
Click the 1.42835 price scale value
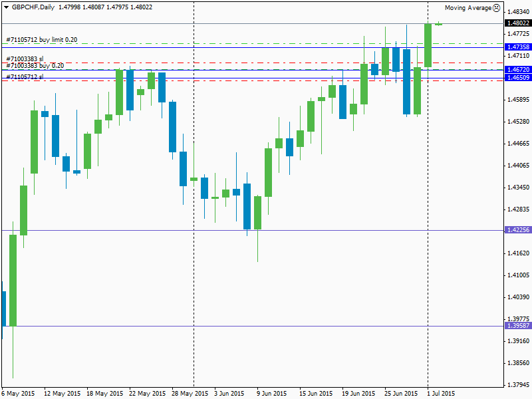point(518,209)
